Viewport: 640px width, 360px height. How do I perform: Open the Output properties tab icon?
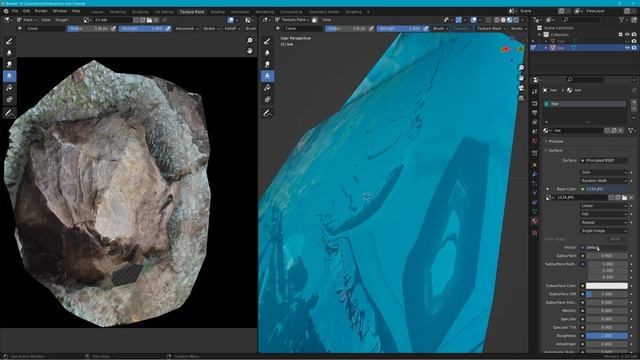pyautogui.click(x=535, y=113)
